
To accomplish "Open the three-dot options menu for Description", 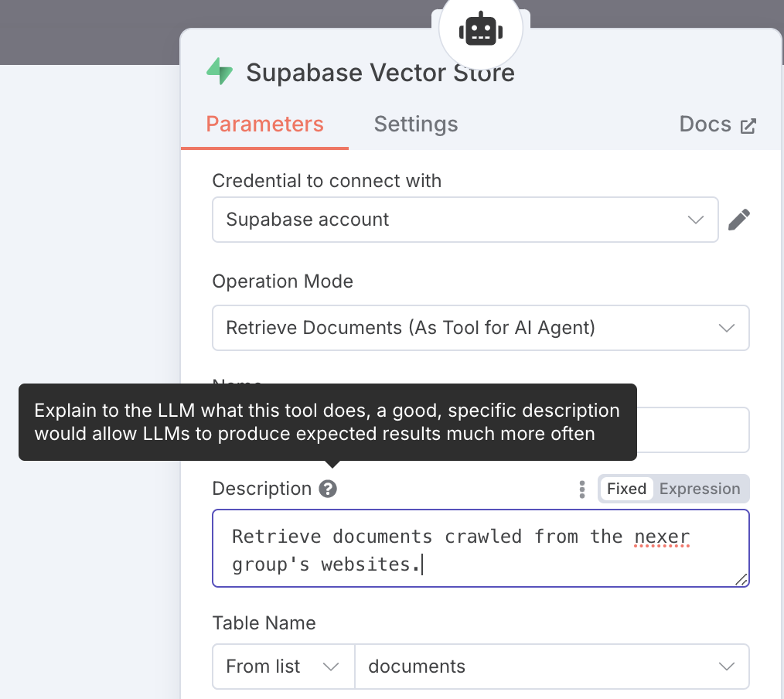I will [582, 489].
